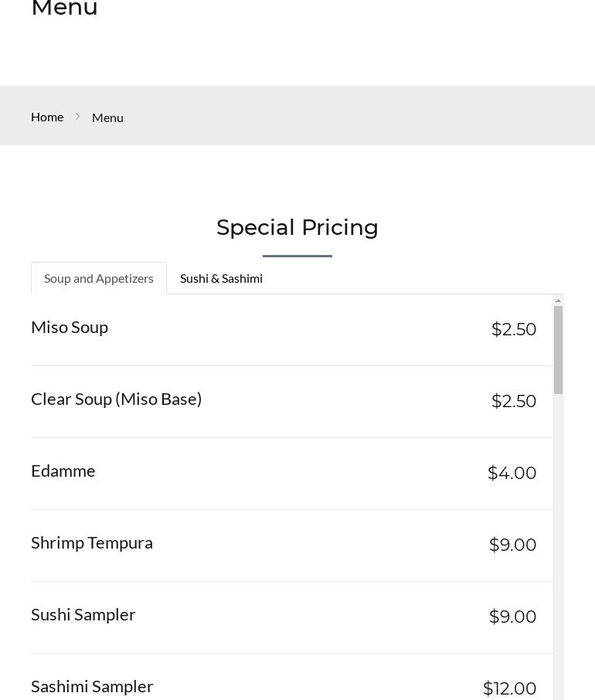
Task: Switch to the Sushi & Sashimi tab
Action: click(x=221, y=278)
